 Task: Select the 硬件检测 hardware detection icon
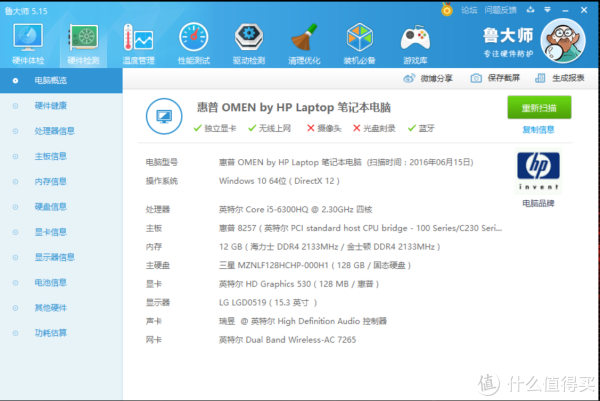(x=83, y=37)
